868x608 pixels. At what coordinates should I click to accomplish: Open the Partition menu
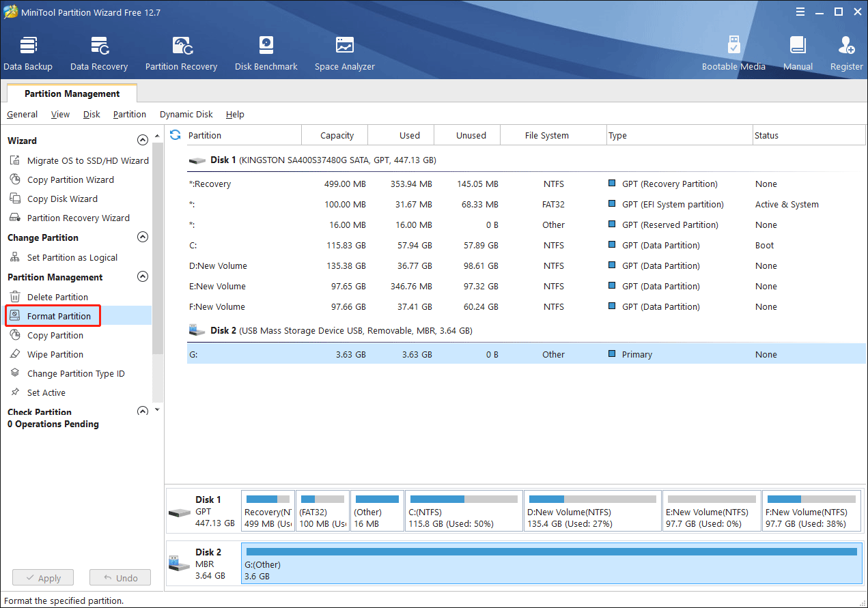click(x=130, y=114)
